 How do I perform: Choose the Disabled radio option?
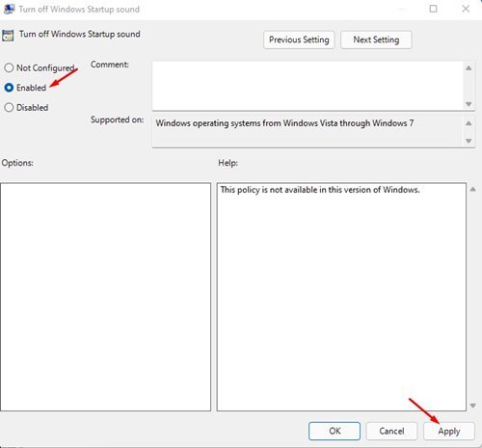(9, 107)
